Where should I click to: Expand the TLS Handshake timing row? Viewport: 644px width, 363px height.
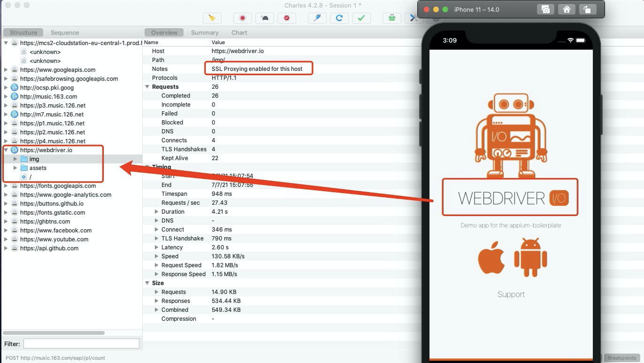[157, 239]
